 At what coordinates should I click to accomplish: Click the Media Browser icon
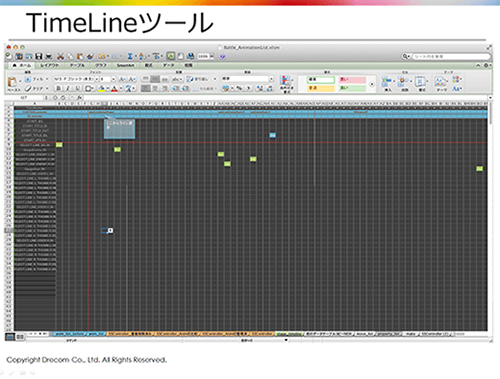point(191,56)
